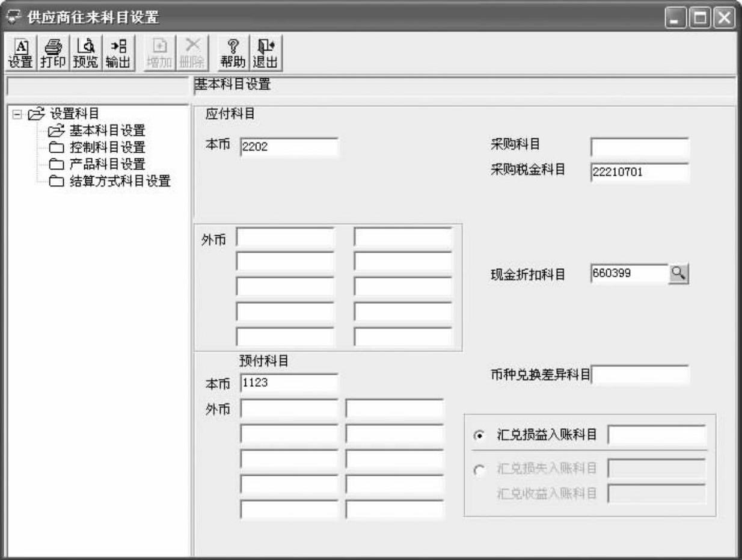Open 产品科目设置 tree item
Viewport: 742px width, 560px height.
pyautogui.click(x=108, y=164)
